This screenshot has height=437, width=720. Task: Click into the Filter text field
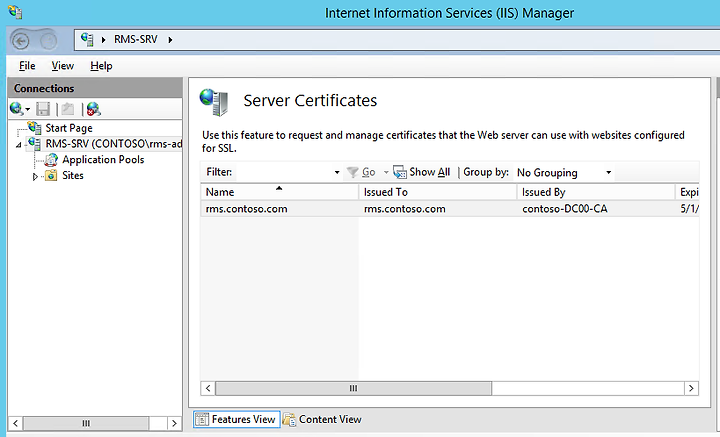(284, 172)
